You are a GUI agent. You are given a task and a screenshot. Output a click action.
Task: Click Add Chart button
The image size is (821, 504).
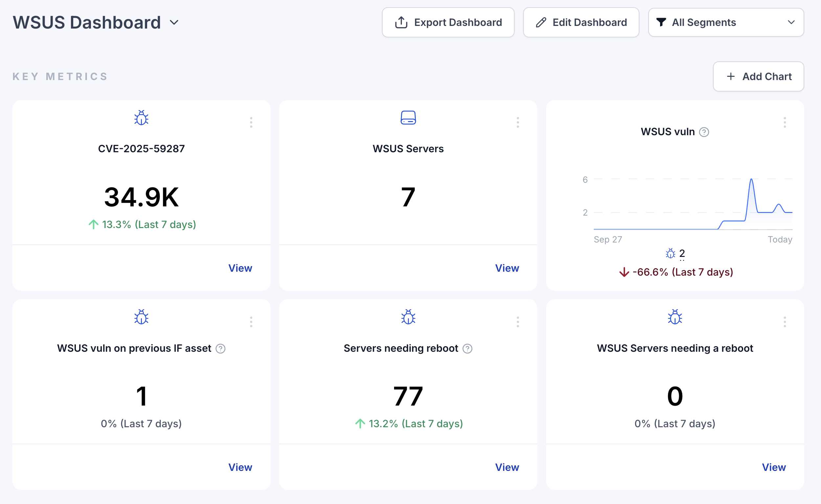coord(758,76)
